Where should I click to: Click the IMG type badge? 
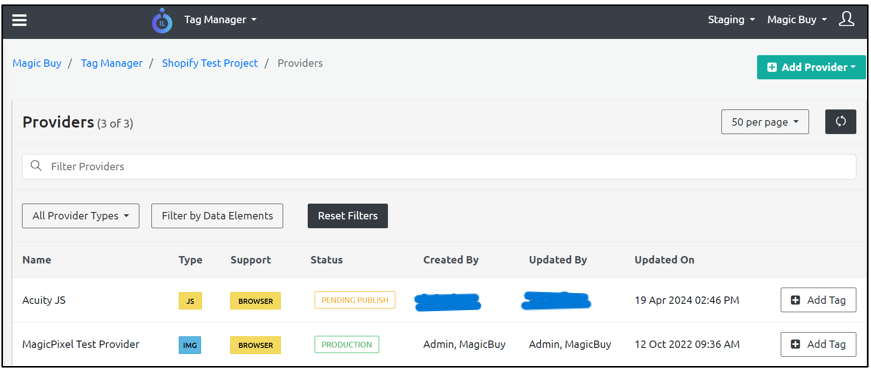click(x=190, y=345)
